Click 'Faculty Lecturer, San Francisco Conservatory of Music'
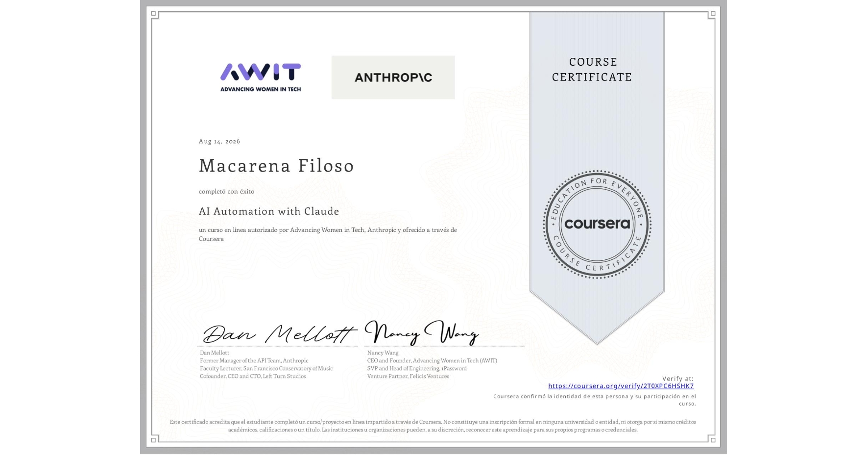Image resolution: width=868 pixels, height=455 pixels. pyautogui.click(x=266, y=368)
